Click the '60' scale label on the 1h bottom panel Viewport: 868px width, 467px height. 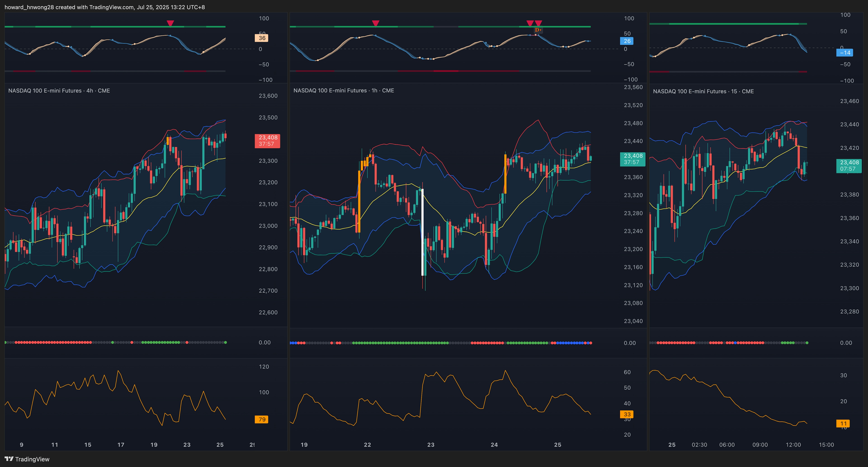[627, 372]
